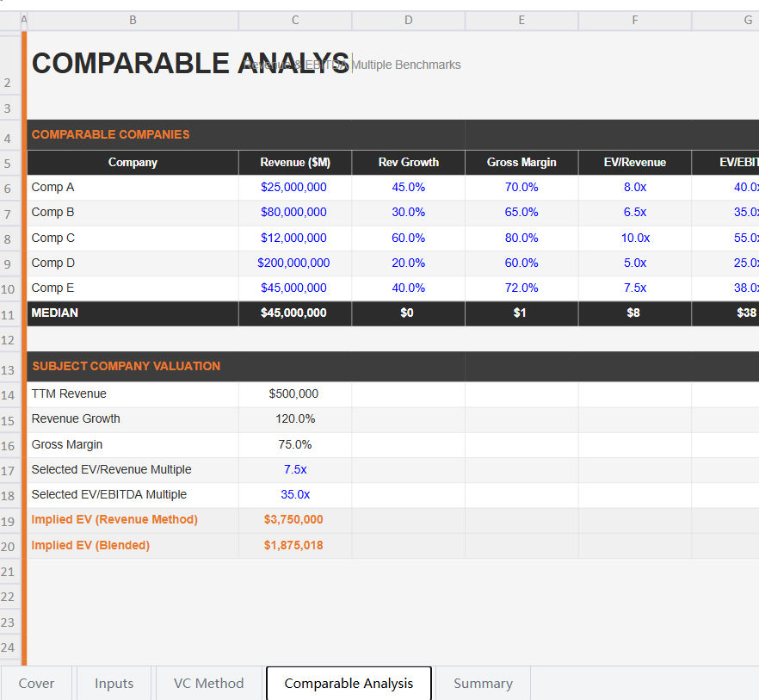Screen dimensions: 759x700
Task: Select column E header
Action: pyautogui.click(x=521, y=21)
